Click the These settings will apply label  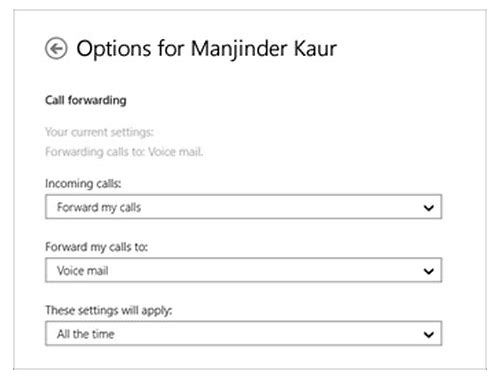pyautogui.click(x=109, y=311)
